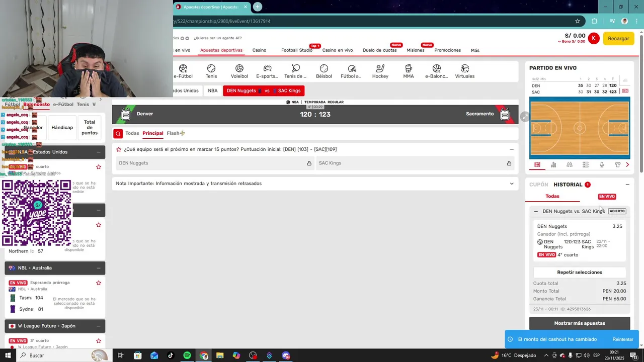This screenshot has width=644, height=362.
Task: Open Duelo de cuotas section
Action: coord(380,50)
